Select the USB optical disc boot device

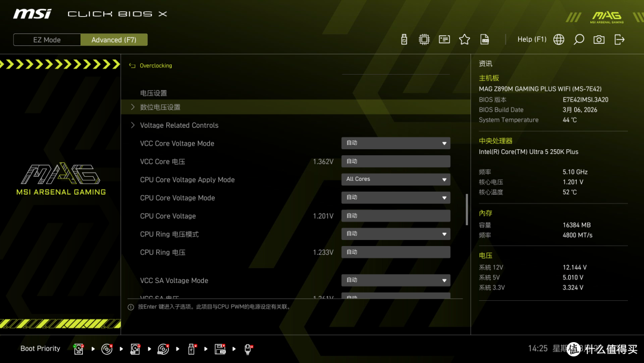point(163,349)
